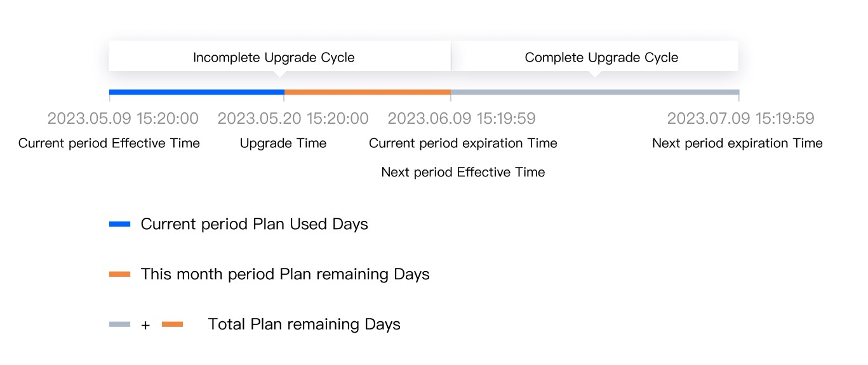Select the 2023.07.09 15:19:59 timestamp

pyautogui.click(x=740, y=119)
